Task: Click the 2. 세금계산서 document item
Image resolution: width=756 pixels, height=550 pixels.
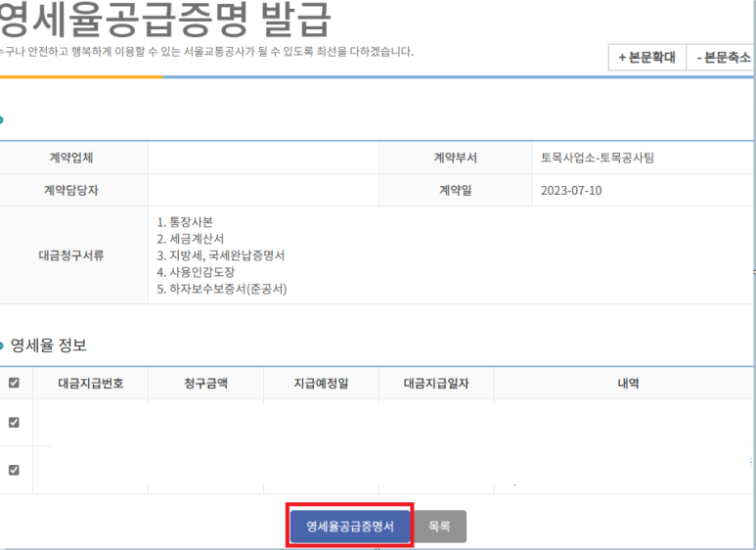Action: click(x=191, y=239)
